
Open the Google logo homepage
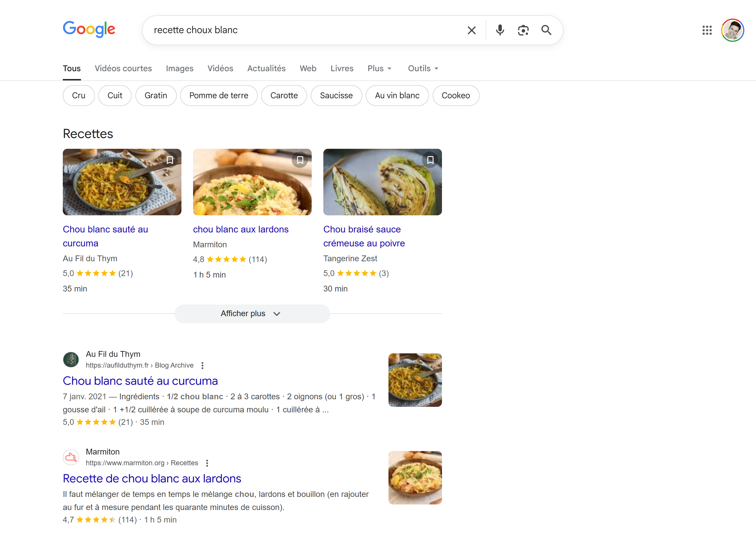pyautogui.click(x=89, y=29)
